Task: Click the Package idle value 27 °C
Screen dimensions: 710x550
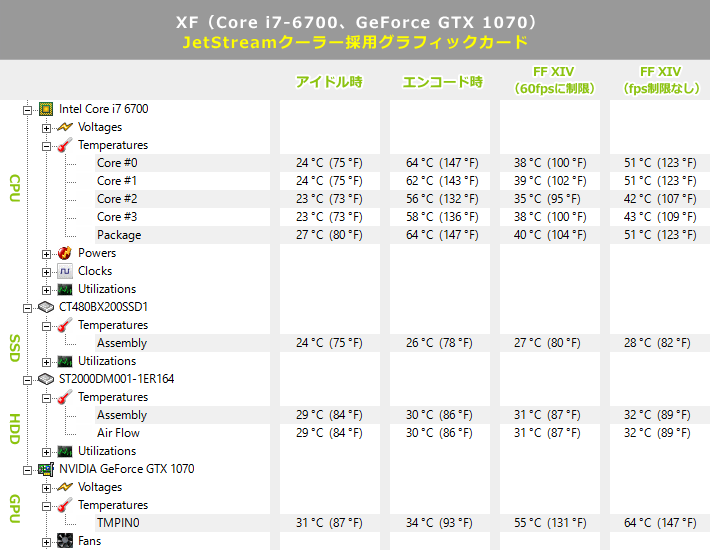Action: pos(329,235)
